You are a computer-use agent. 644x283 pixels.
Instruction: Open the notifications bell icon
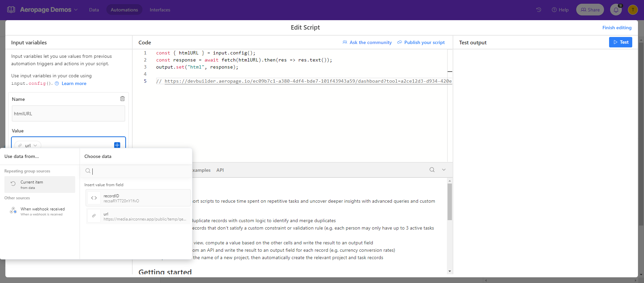(x=616, y=10)
